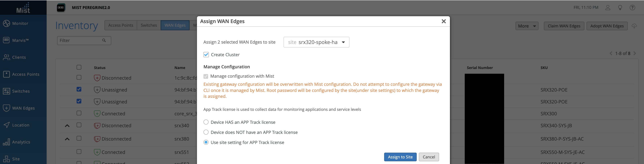This screenshot has width=644, height=164.
Task: Choose Use site setting for APP Track
Action: click(x=206, y=142)
